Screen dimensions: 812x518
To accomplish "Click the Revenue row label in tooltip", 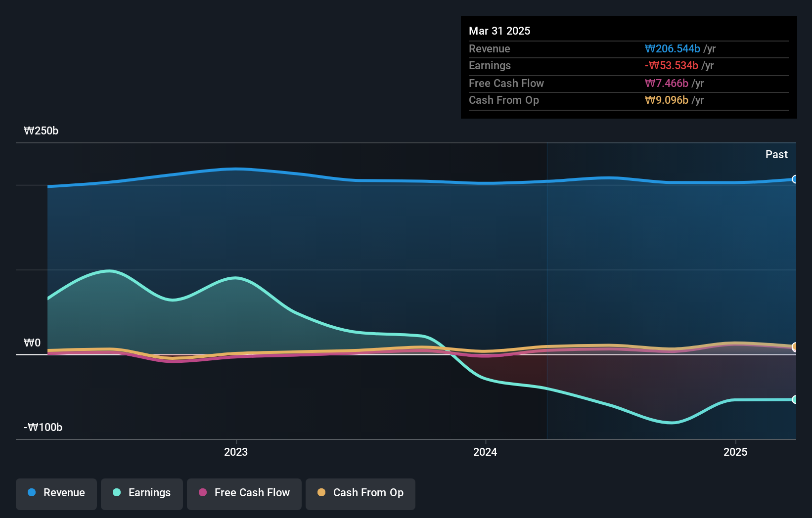I will pyautogui.click(x=490, y=48).
